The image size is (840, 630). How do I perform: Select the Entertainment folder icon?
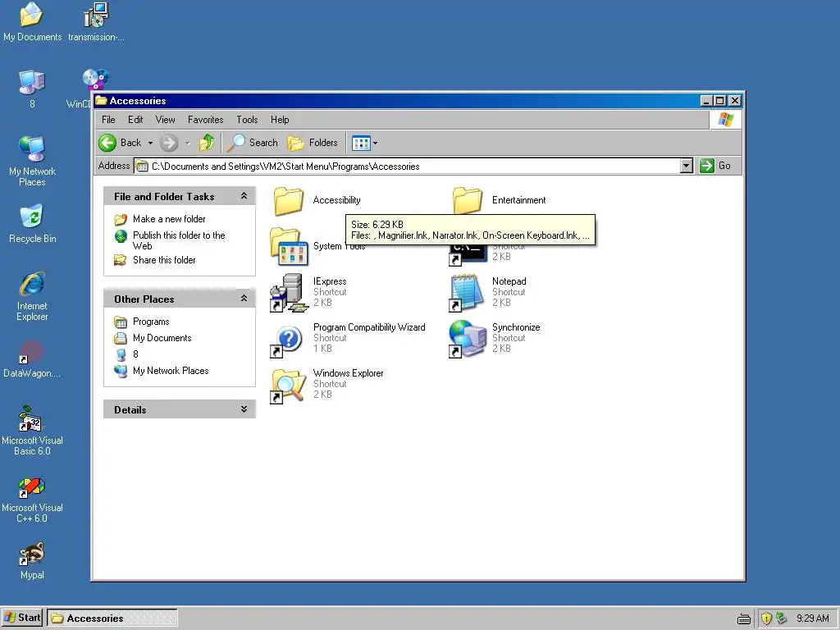coord(468,201)
